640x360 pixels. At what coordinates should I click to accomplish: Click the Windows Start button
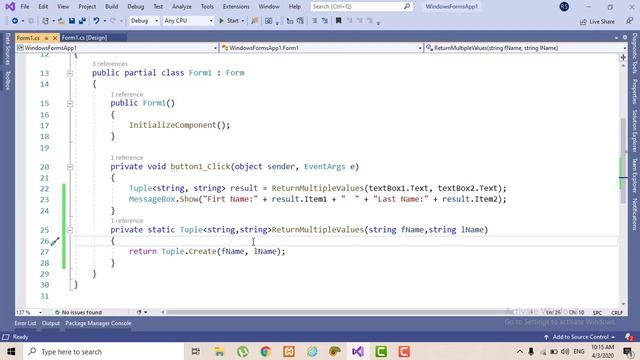[x=11, y=351]
